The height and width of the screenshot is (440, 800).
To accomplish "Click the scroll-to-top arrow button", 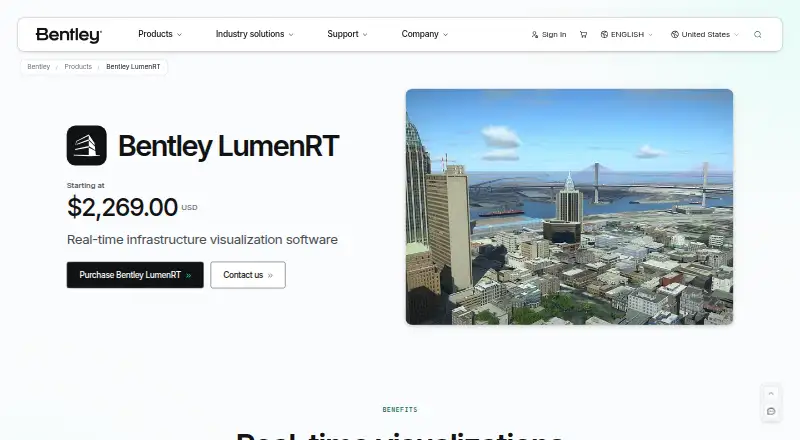I will tap(771, 394).
